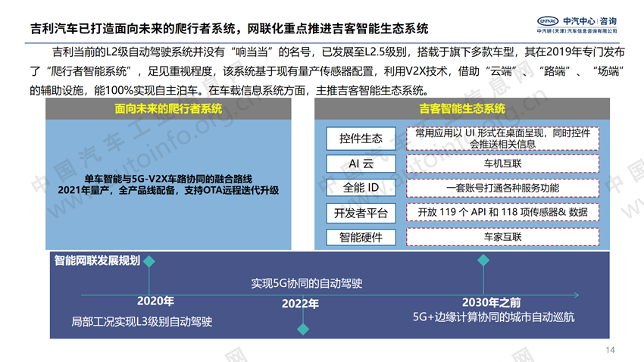The width and height of the screenshot is (644, 362).
Task: Click the page number 14
Action: tap(611, 350)
